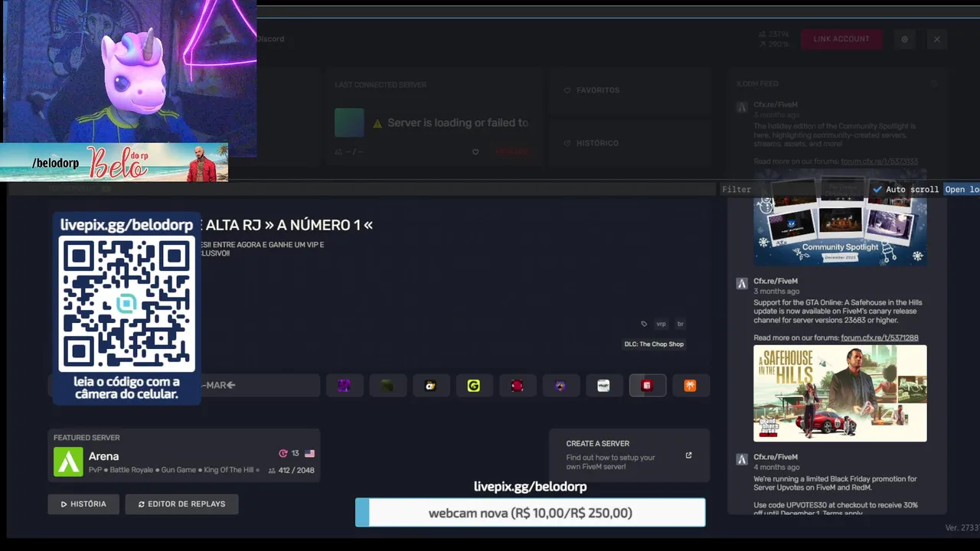The width and height of the screenshot is (980, 551).
Task: Click the /belodorp stream banner
Action: (114, 162)
